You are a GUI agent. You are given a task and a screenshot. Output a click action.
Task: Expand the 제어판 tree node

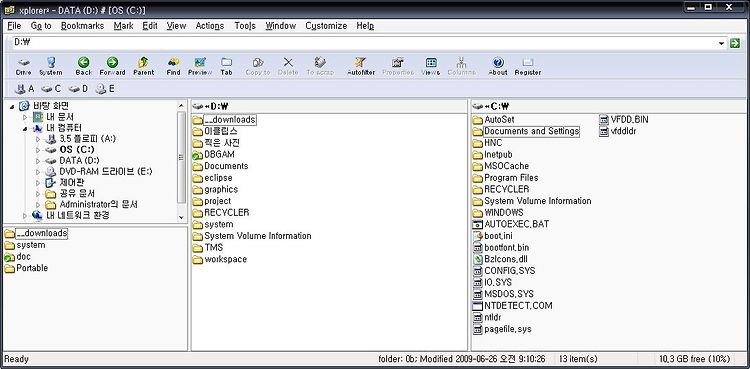tap(38, 183)
